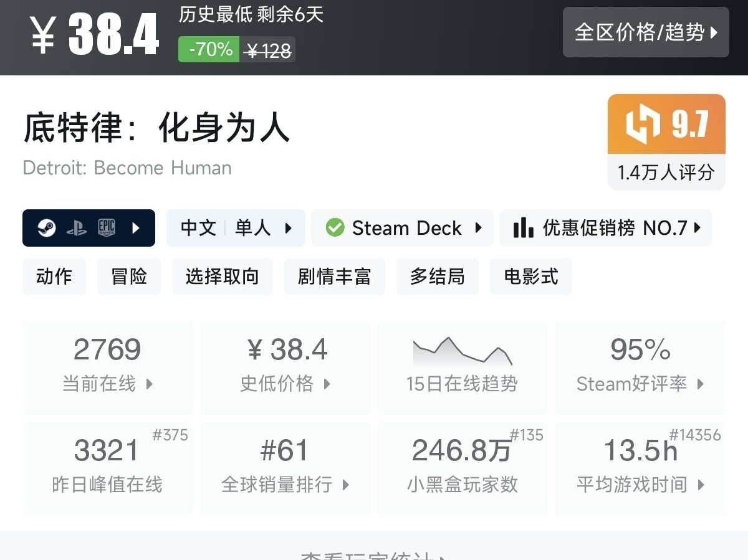
Task: Tap the Epic Games platform icon
Action: [x=107, y=228]
